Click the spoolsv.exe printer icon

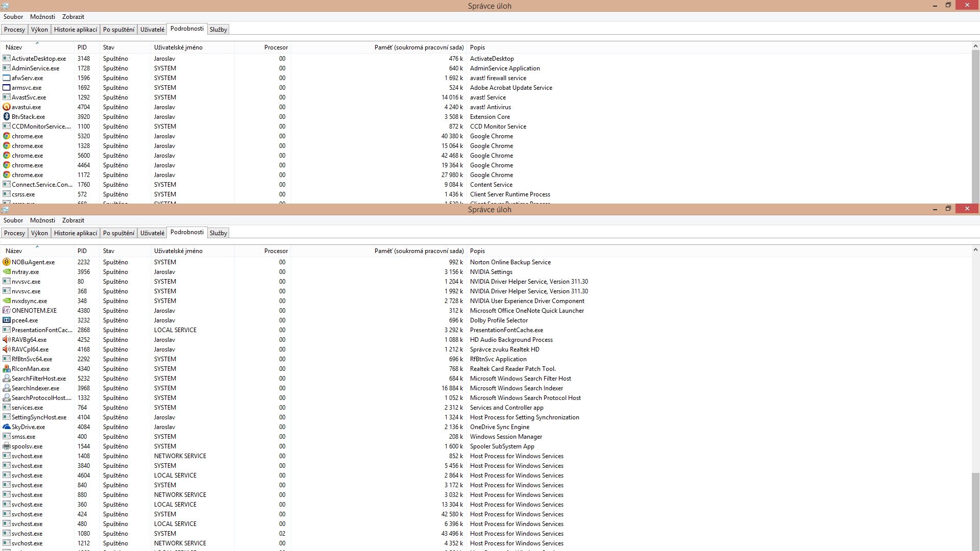point(7,446)
